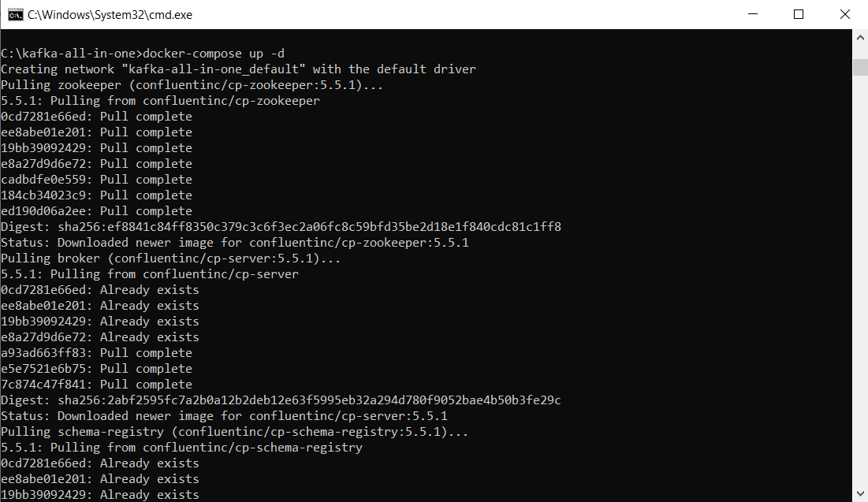Click the 7c874c47f841 Pull complete line
Screen dimensions: 868x502
tap(96, 385)
